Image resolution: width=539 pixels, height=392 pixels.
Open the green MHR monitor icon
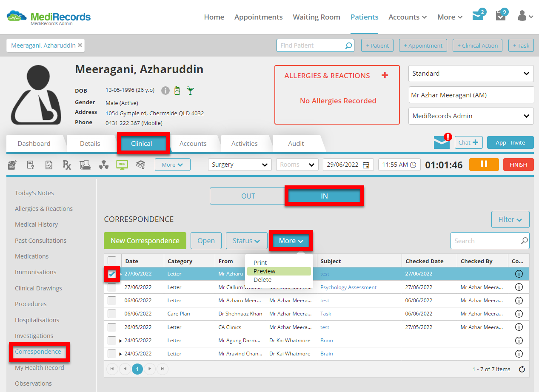[x=122, y=165]
